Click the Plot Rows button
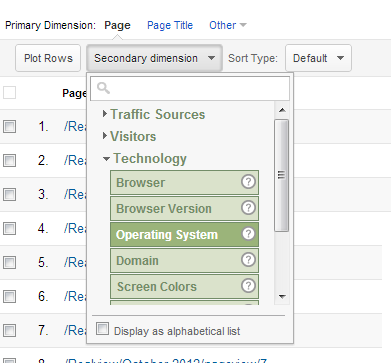Screen dimensions: 391x363 (x=48, y=58)
